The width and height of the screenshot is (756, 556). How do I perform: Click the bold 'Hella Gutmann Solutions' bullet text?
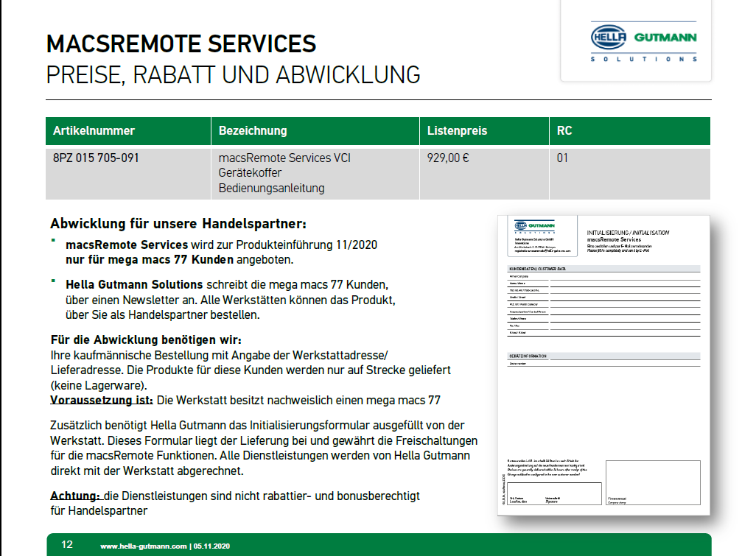click(x=134, y=285)
